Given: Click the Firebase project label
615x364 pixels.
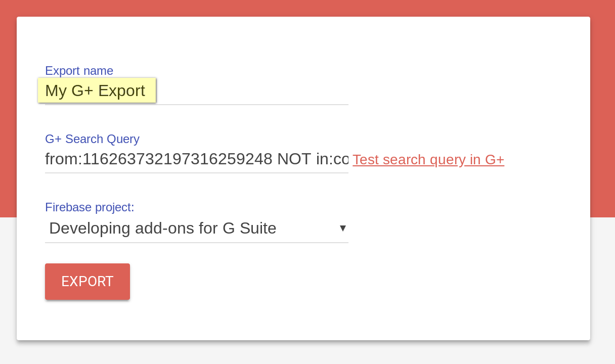Looking at the screenshot, I should pyautogui.click(x=90, y=207).
